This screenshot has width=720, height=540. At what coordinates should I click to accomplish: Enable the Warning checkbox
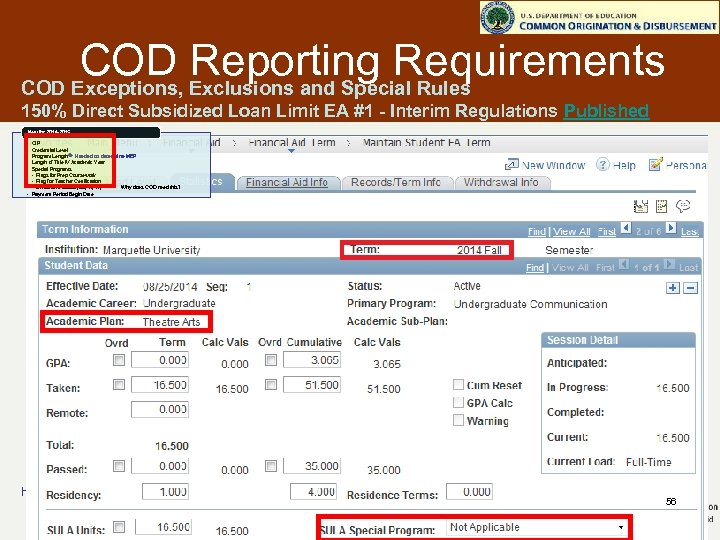click(458, 420)
